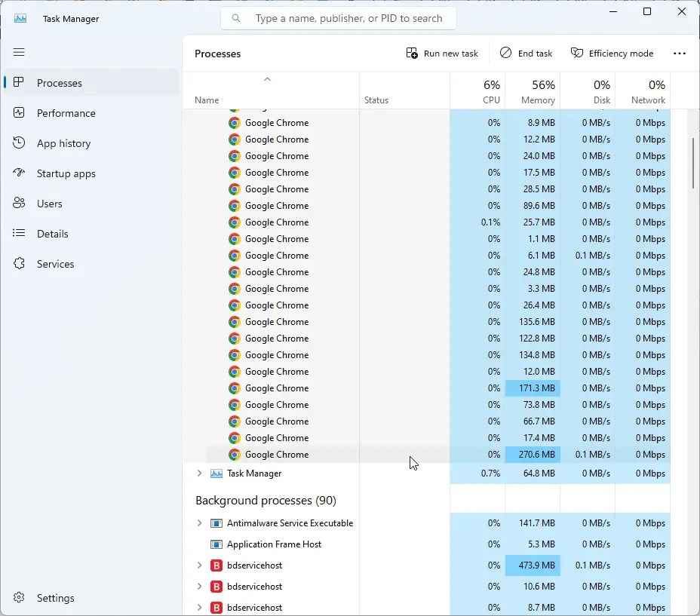This screenshot has width=700, height=616.
Task: Click Chrome icon of the 122.8 MB process
Action: [235, 339]
